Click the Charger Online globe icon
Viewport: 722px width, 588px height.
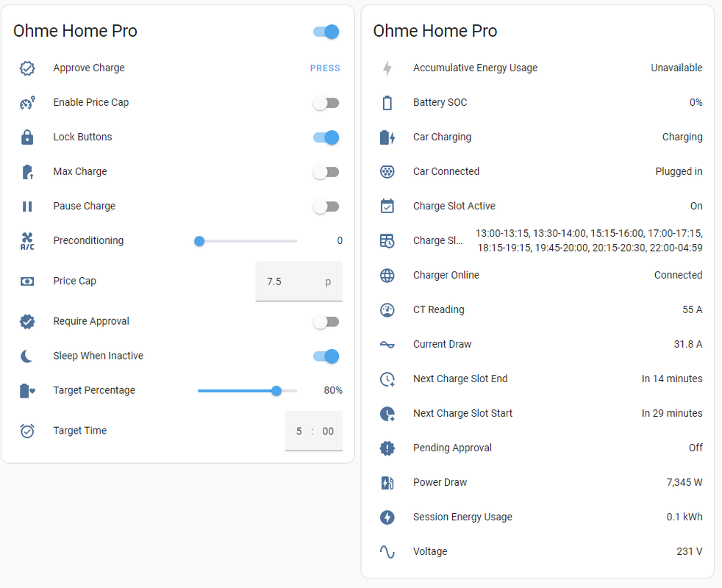387,276
